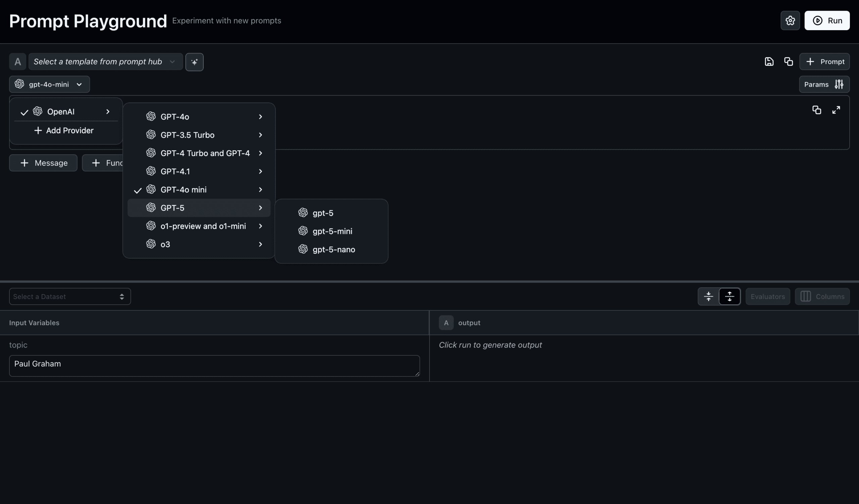Open the prompt template selector dropdown
Screen dimensions: 859x504
coord(105,62)
